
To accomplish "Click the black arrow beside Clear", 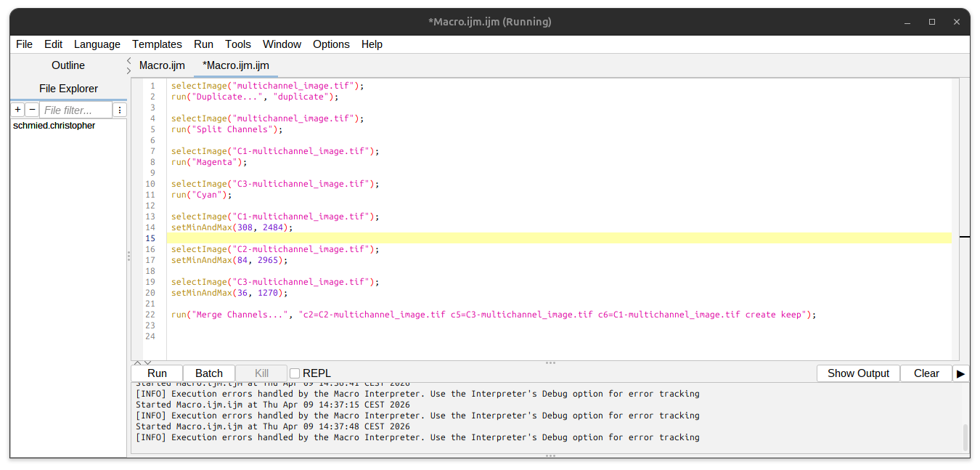I will (x=960, y=373).
